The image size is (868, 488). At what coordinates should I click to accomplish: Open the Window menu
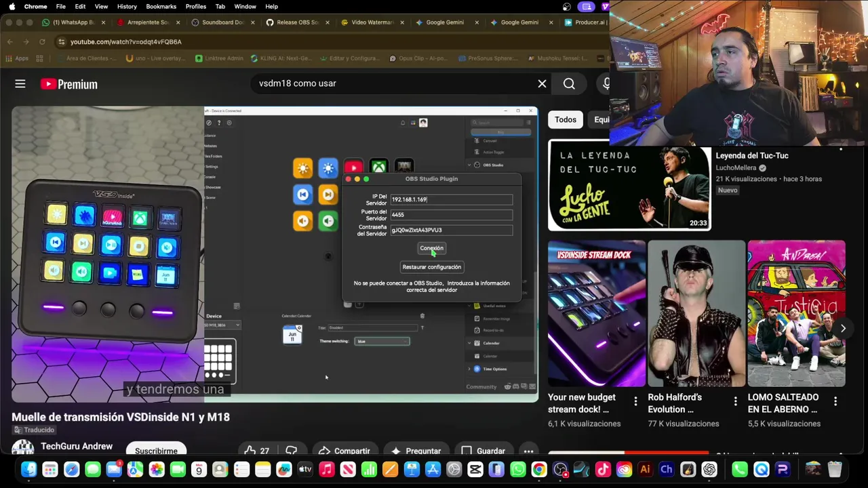click(245, 6)
